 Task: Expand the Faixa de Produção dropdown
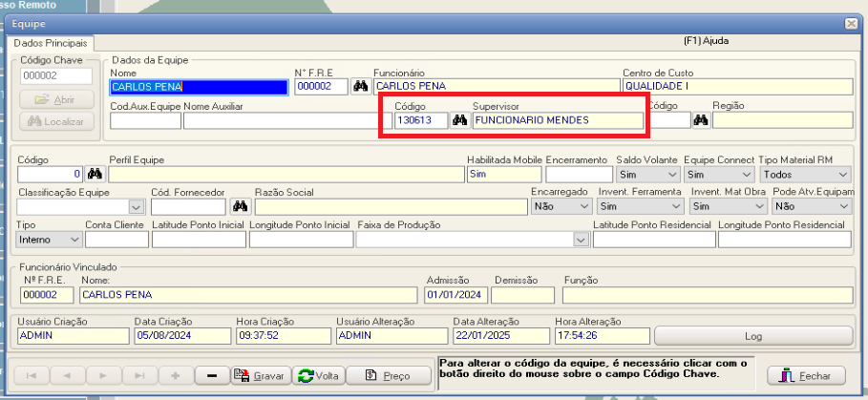581,240
